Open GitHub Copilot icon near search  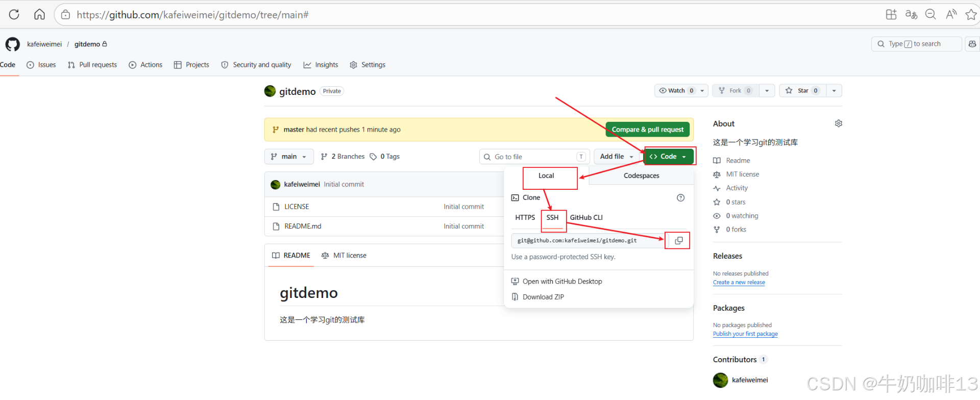[972, 44]
